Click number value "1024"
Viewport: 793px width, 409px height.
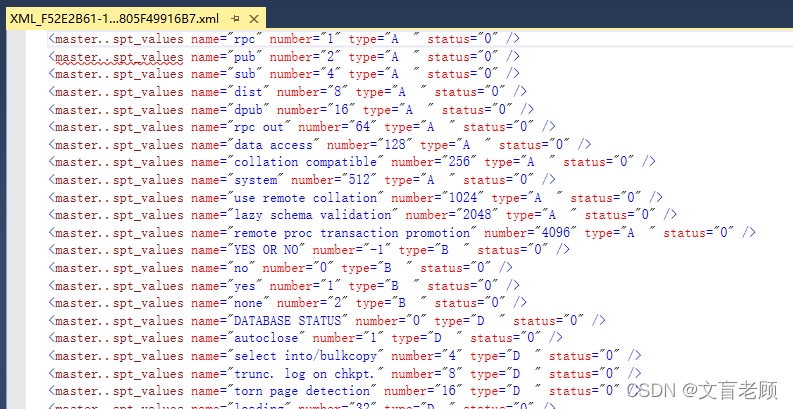coord(463,197)
